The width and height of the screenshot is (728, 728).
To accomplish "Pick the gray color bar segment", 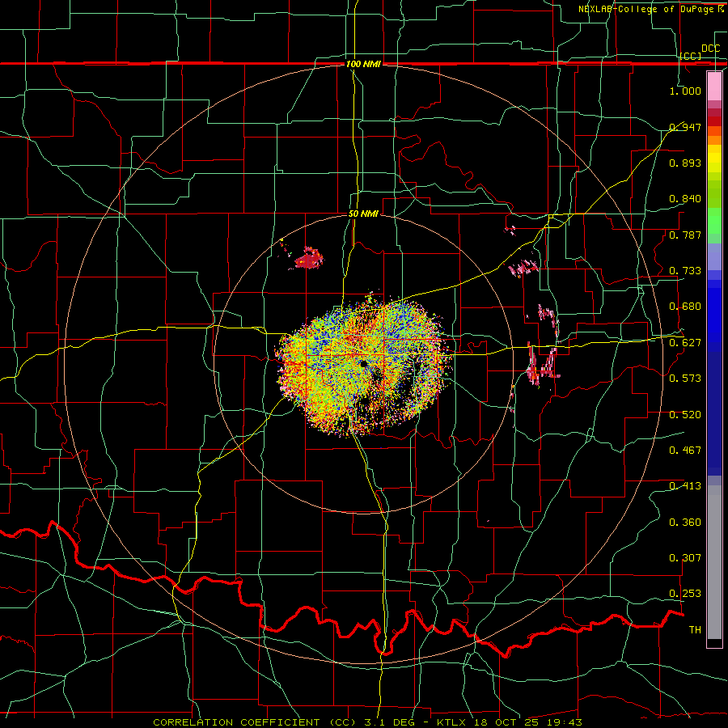I will [714, 562].
